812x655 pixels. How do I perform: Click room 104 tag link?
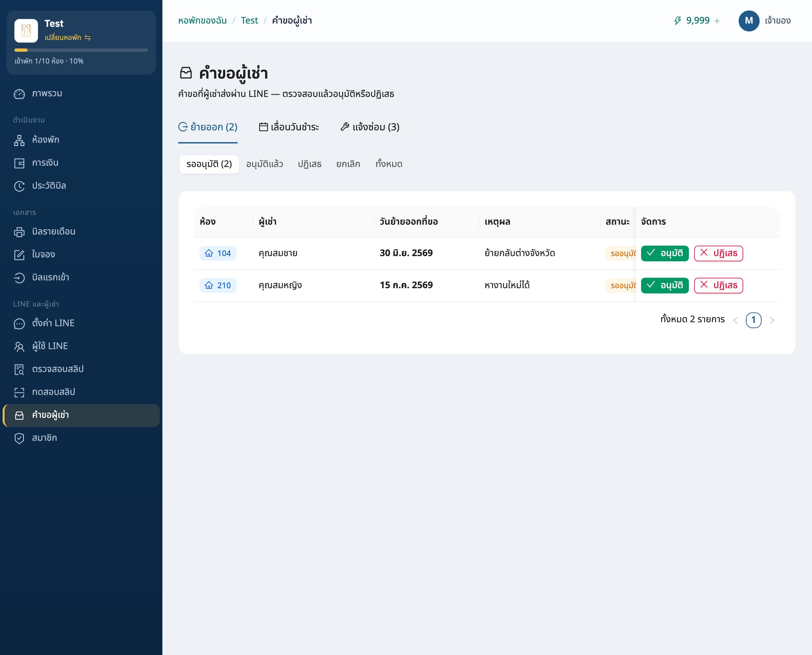[218, 253]
